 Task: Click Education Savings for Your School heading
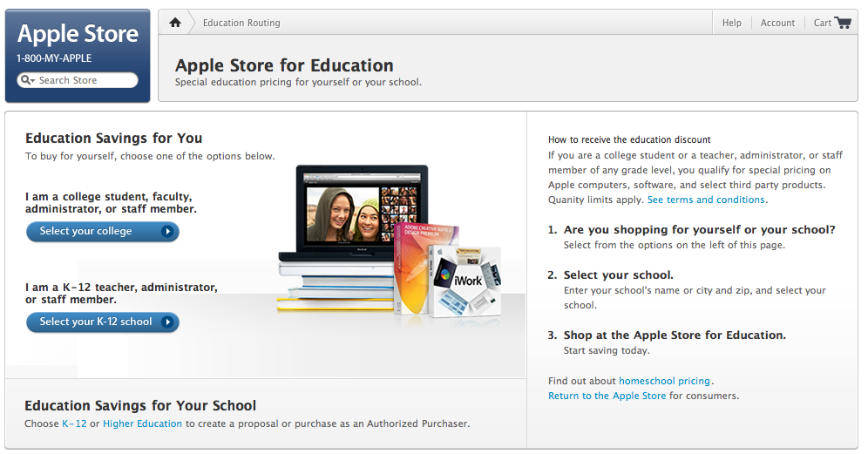pos(140,405)
